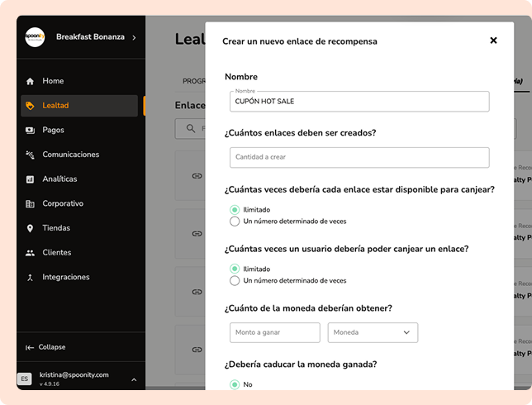The width and height of the screenshot is (532, 405).
Task: Click the Home house icon in sidebar
Action: pos(30,81)
